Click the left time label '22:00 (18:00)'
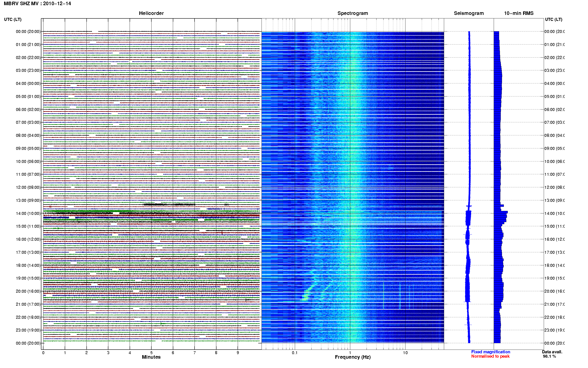This screenshot has width=588, height=368. tap(28, 317)
